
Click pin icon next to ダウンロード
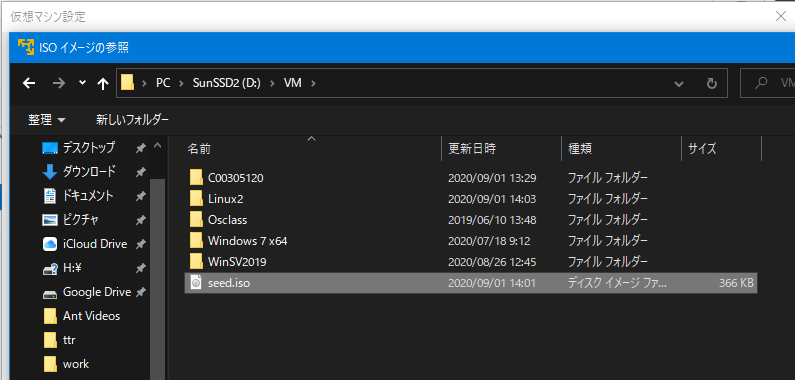(x=141, y=172)
